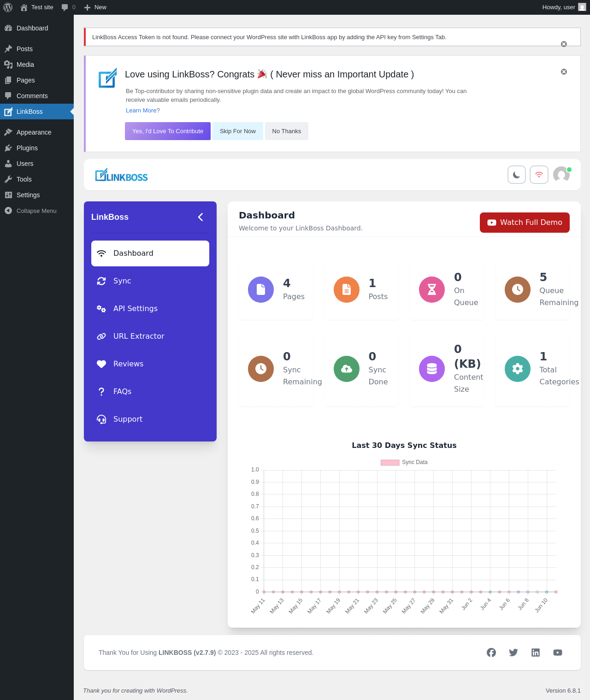The width and height of the screenshot is (590, 700).
Task: Collapse the WordPress admin menu
Action: coord(37,211)
